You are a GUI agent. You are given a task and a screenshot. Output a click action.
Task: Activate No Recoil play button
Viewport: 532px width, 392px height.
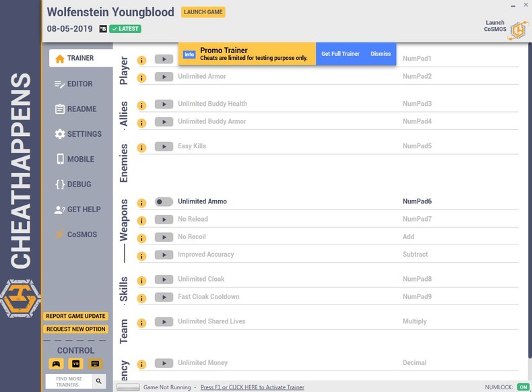tap(164, 237)
